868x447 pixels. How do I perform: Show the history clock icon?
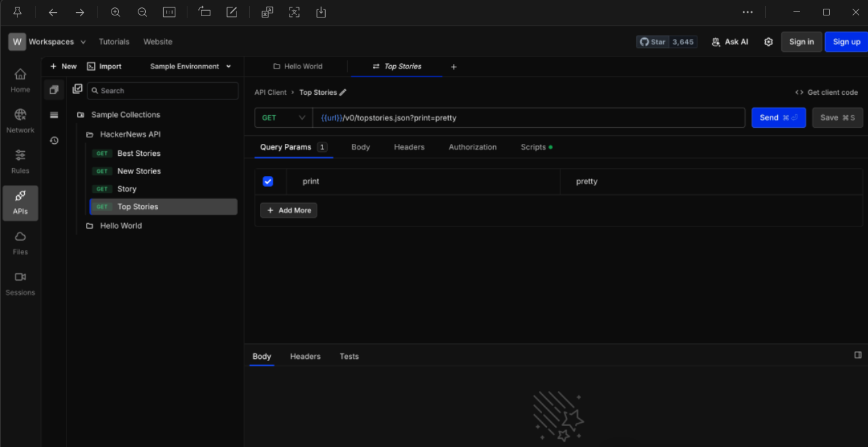54,140
